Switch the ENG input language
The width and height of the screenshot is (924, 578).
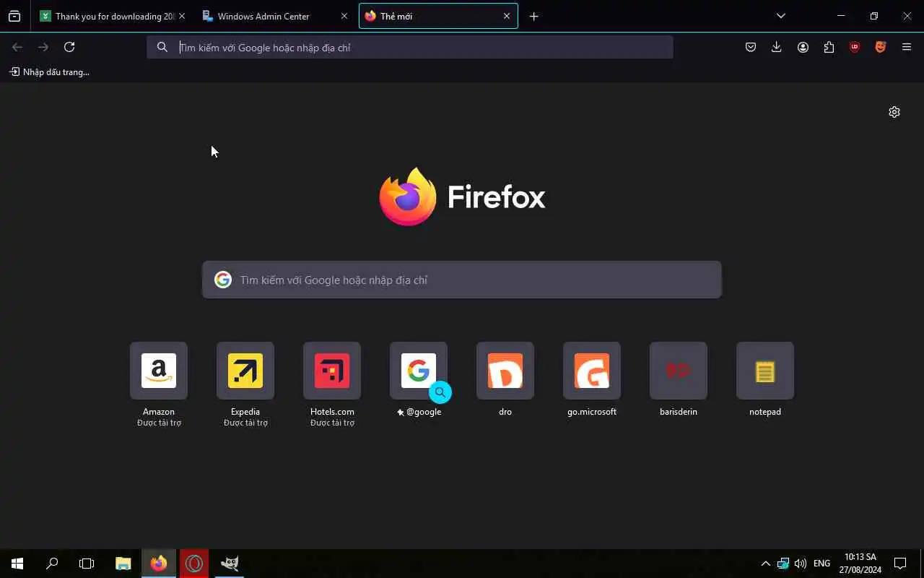(821, 564)
